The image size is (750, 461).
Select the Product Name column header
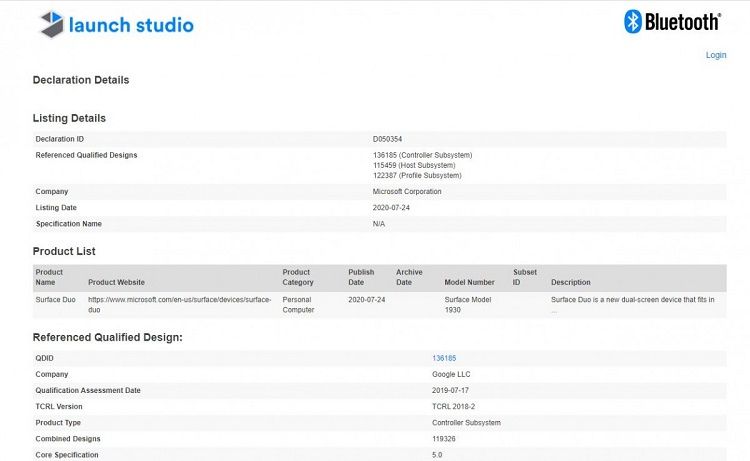[49, 277]
